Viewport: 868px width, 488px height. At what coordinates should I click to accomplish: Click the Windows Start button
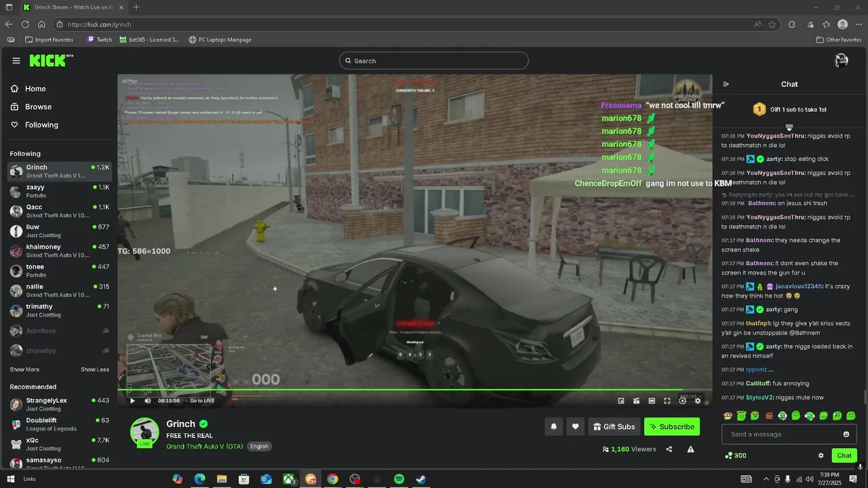(11, 479)
